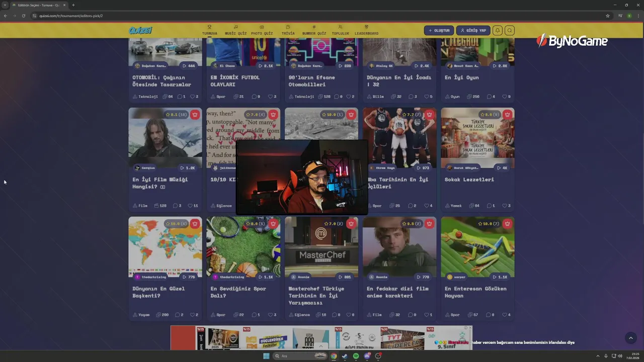Click the 10.0 (7) rating on frog card
This screenshot has width=644, height=362.
tap(490, 224)
